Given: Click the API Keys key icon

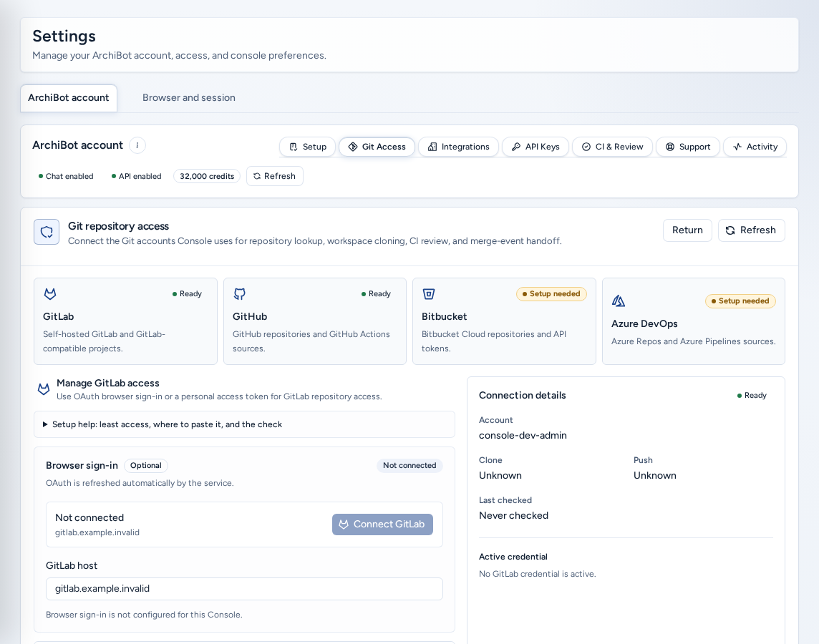Looking at the screenshot, I should point(516,147).
